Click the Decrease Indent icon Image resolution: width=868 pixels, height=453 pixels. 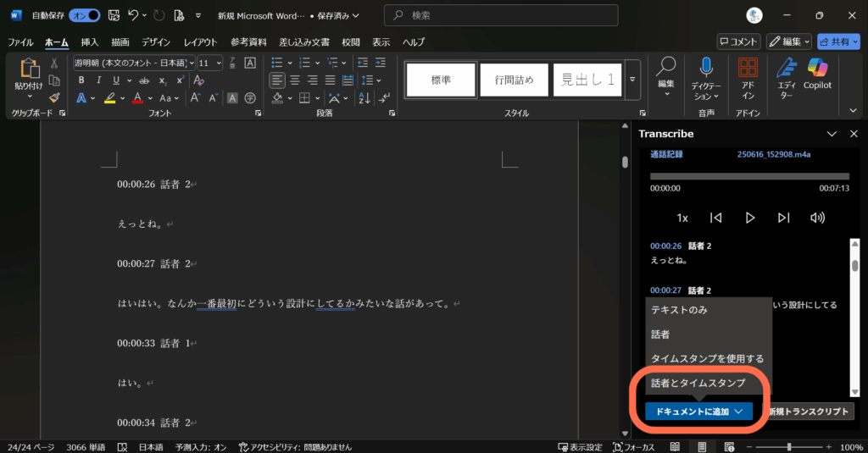[x=363, y=63]
